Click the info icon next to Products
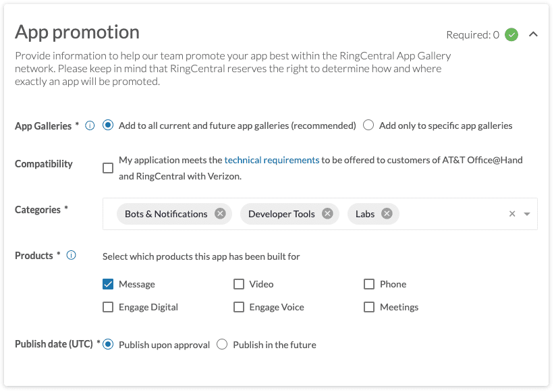The width and height of the screenshot is (554, 392). [71, 256]
